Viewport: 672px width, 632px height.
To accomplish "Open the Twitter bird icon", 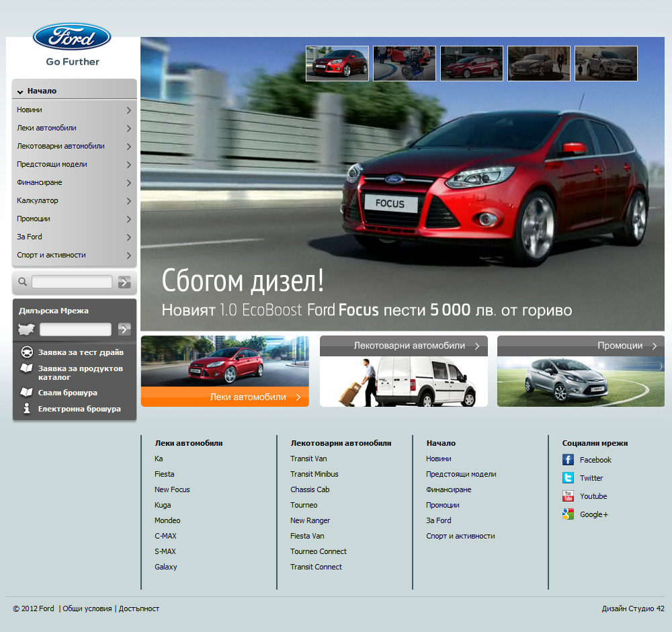I will pyautogui.click(x=568, y=477).
